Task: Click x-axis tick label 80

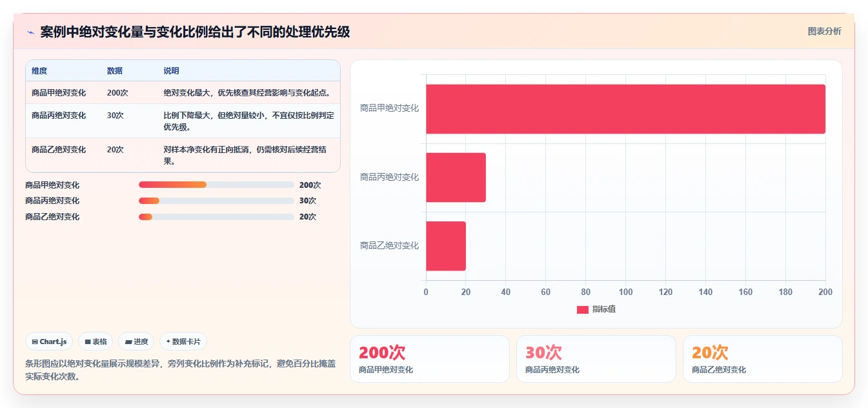Action: (585, 292)
